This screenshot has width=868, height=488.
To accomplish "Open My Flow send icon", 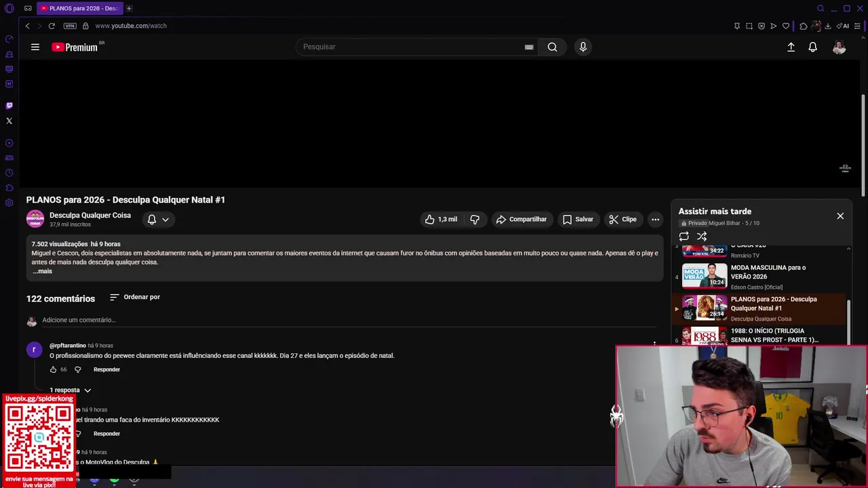I will click(774, 26).
